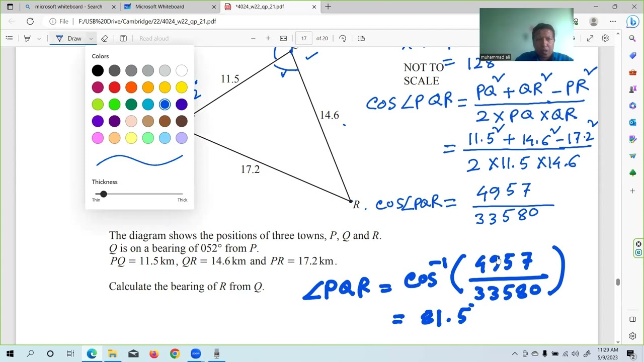Enter full screen PDF view
644x362 pixels.
click(590, 38)
